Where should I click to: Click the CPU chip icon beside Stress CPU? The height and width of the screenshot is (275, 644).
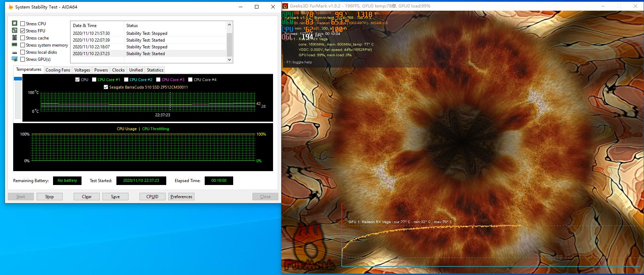click(15, 23)
